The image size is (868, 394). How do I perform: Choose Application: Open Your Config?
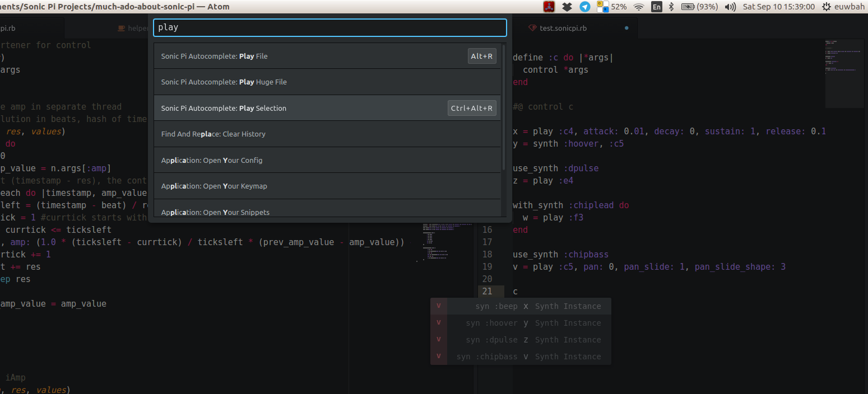coord(327,160)
